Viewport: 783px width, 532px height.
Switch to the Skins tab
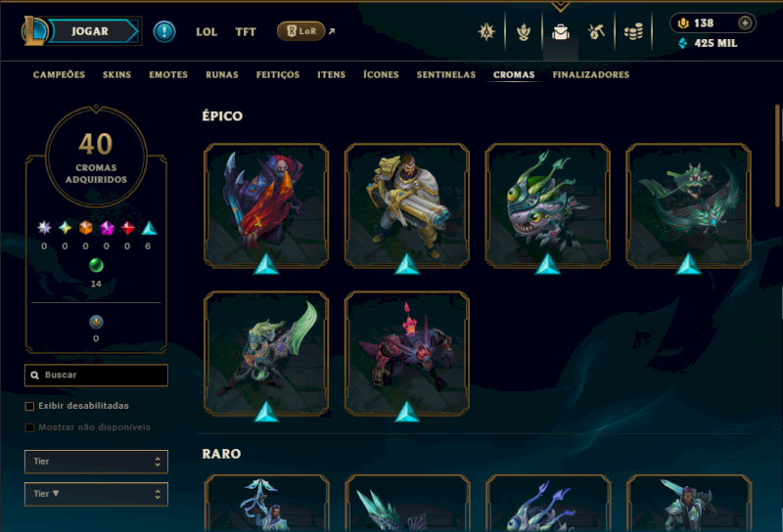coord(116,75)
